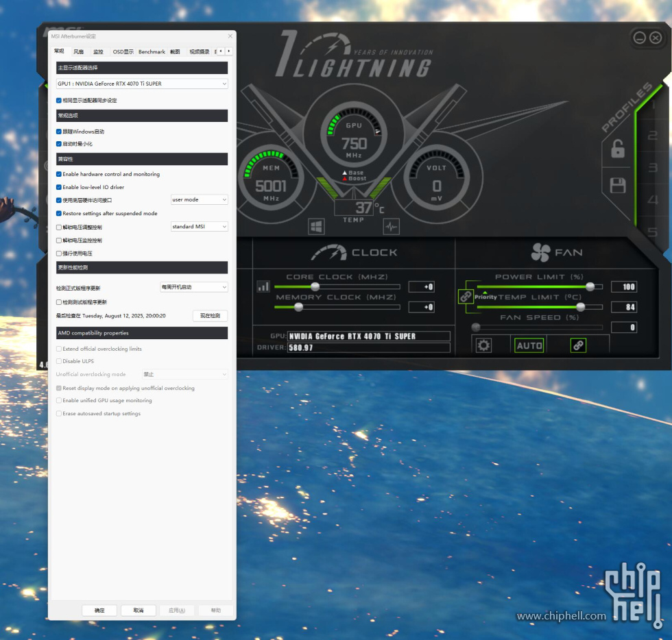Image resolution: width=672 pixels, height=640 pixels.
Task: Click the Memory Clock slider handle
Action: coord(299,307)
